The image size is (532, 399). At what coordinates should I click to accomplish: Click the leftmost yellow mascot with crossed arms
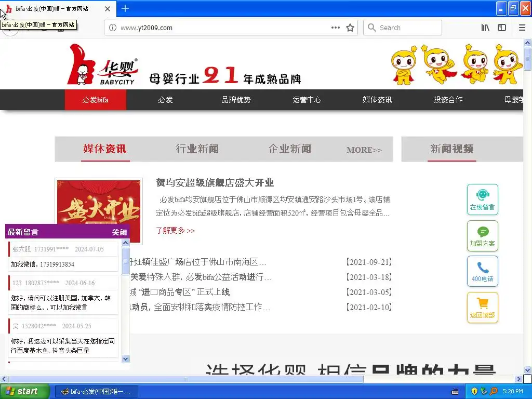coord(403,65)
